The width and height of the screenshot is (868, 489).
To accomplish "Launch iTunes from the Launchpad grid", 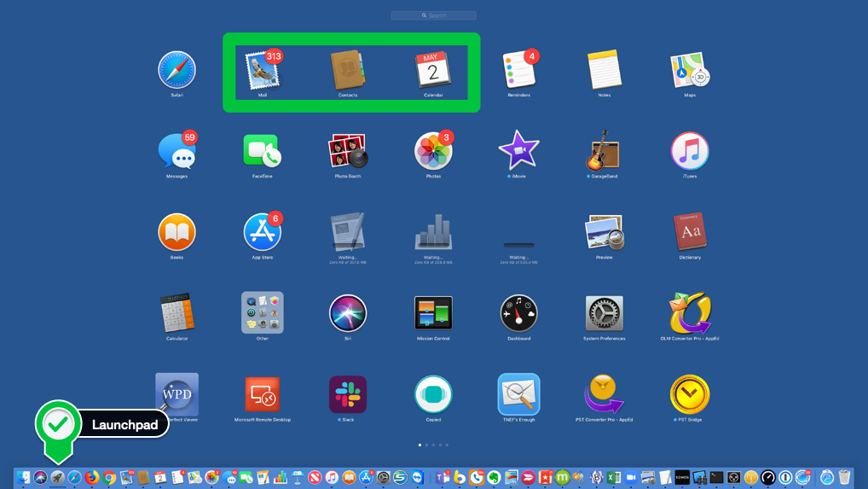I will coord(690,151).
